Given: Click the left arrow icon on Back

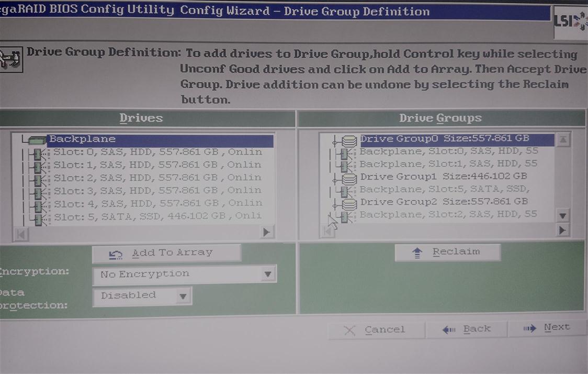Looking at the screenshot, I should [448, 329].
